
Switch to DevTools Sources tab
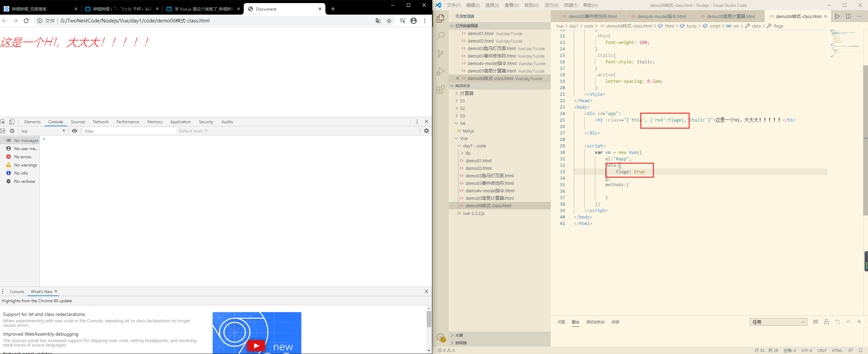[78, 122]
